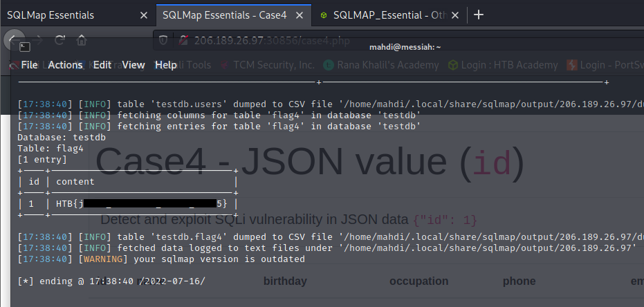644x307 pixels.
Task: Click the HTB flag value in the table
Action: tap(142, 203)
